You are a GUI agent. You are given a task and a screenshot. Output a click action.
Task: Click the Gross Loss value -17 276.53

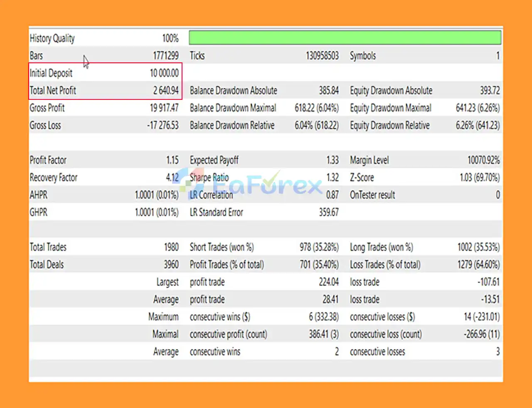(x=163, y=126)
